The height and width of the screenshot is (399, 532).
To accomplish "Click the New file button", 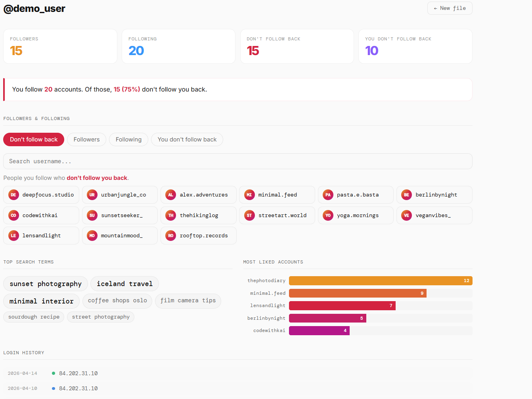I will 450,8.
